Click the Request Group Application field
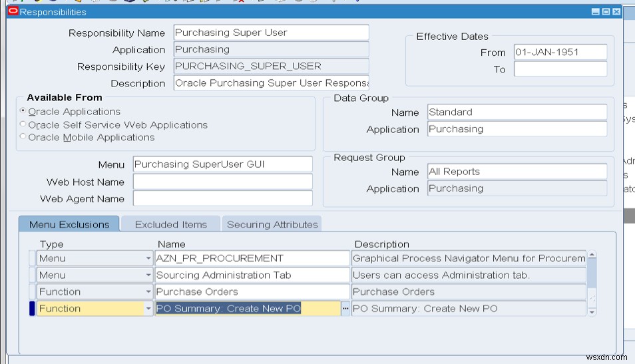Image resolution: width=635 pixels, height=364 pixels. (517, 188)
